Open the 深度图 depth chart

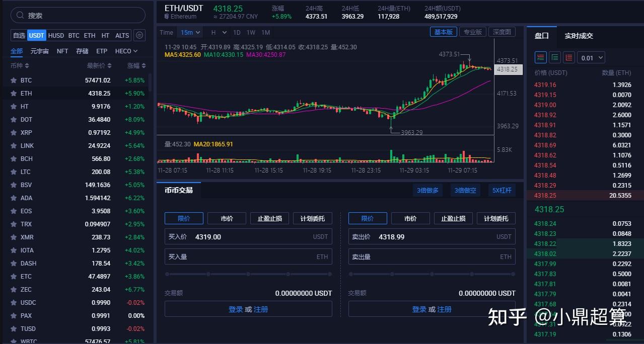coord(502,32)
